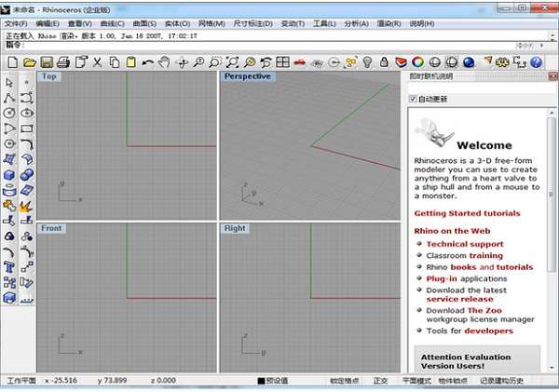Click the Zoom Extents icon
The width and height of the screenshot is (559, 392).
232,62
